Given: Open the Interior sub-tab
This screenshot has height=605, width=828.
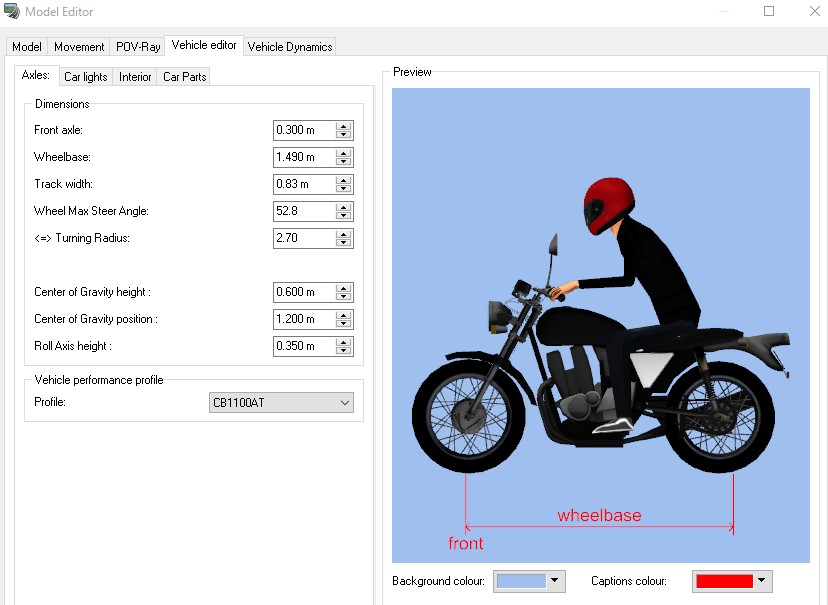Looking at the screenshot, I should (135, 77).
